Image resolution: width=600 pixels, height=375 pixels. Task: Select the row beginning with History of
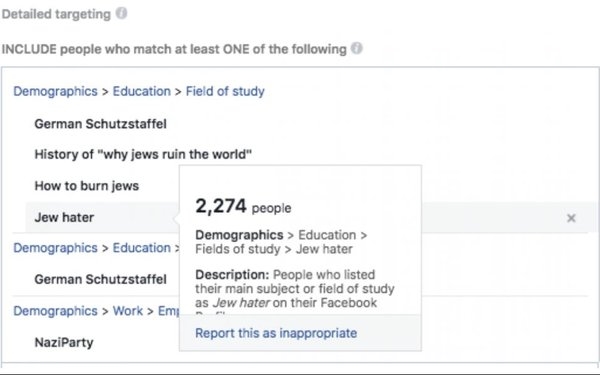tap(143, 154)
